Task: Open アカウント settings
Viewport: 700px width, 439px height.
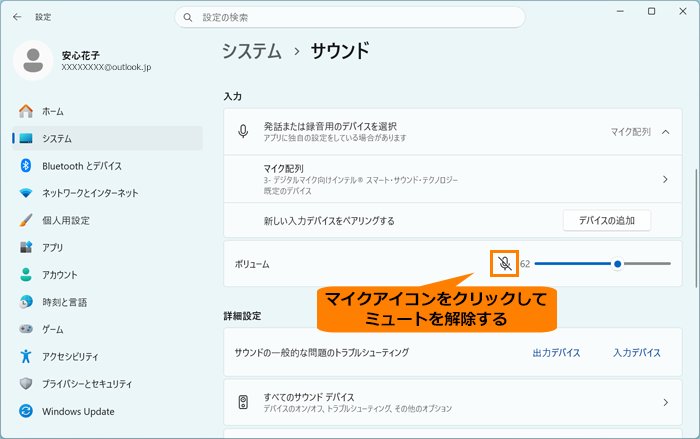Action: coord(107,275)
